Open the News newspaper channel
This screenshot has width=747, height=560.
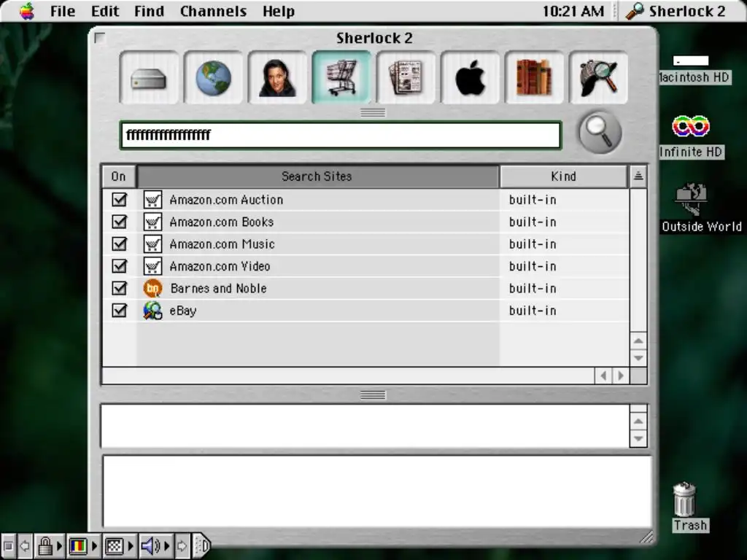pyautogui.click(x=406, y=77)
